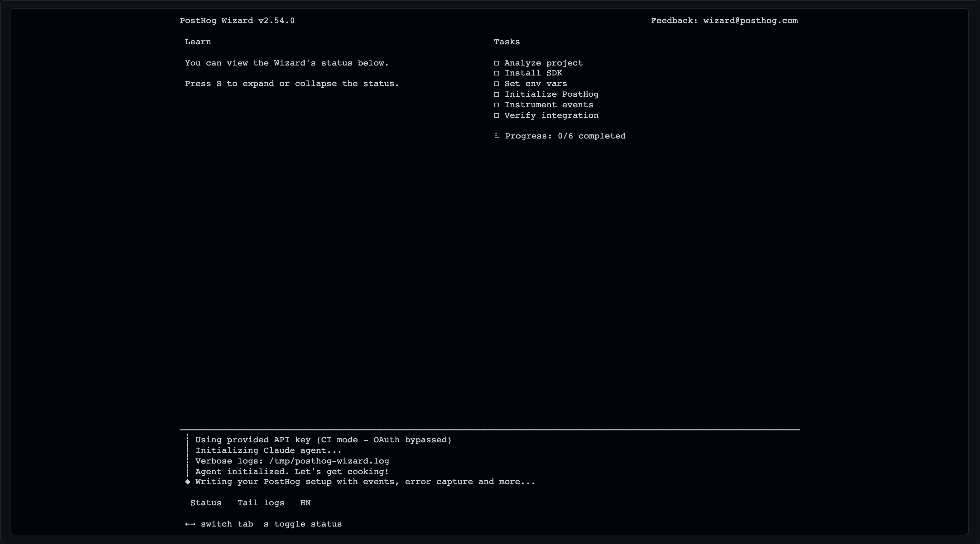Click the 's toggle status' shortcut hint
Viewport: 980px width, 544px height.
tap(303, 524)
